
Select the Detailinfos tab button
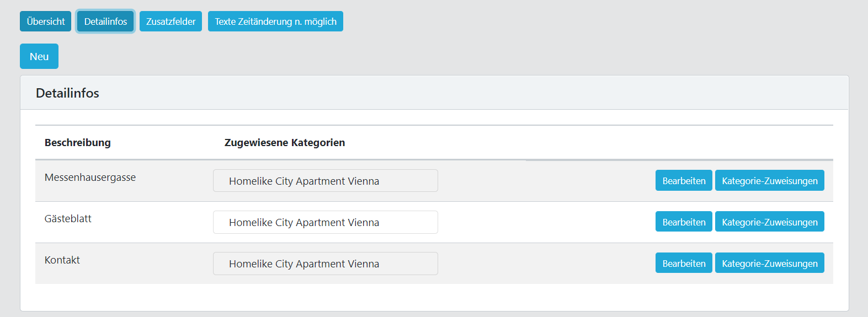pyautogui.click(x=105, y=22)
